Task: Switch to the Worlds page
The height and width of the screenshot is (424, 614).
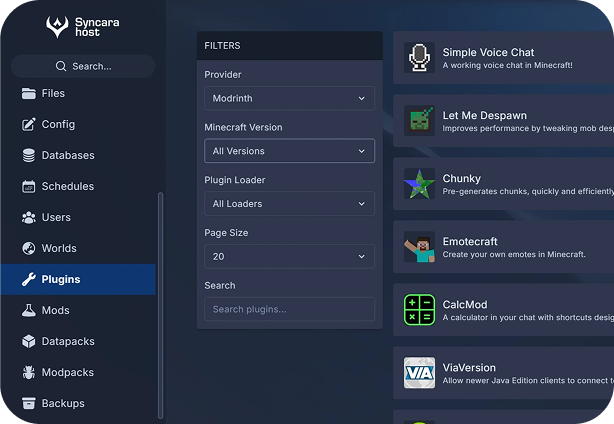Action: 78,248
